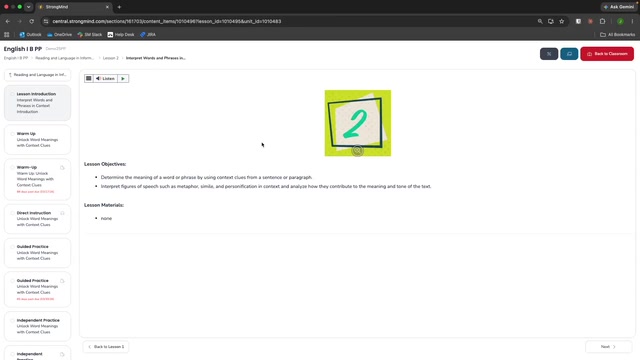This screenshot has width=640, height=360.
Task: Open the SM Slack bookmark
Action: 89,35
